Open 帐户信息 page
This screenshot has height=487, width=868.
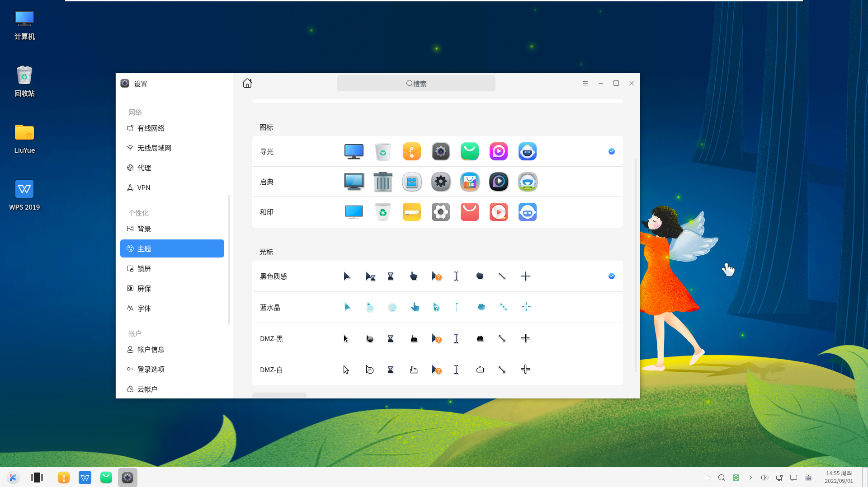tap(172, 350)
